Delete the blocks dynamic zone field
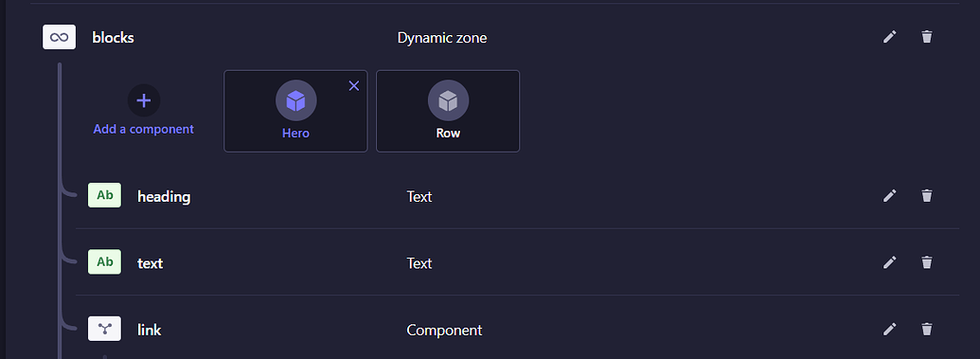Screen dimensions: 980x359 click(x=927, y=37)
